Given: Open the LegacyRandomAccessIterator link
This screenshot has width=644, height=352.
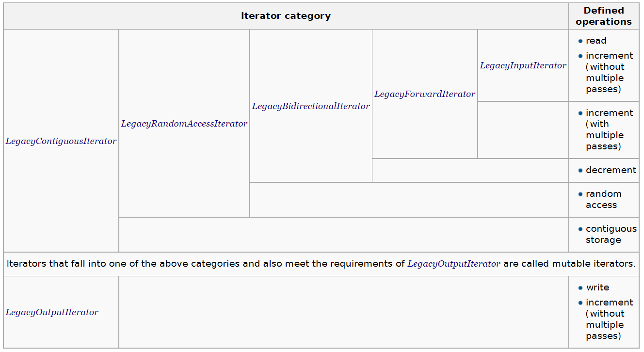Looking at the screenshot, I should pyautogui.click(x=184, y=124).
